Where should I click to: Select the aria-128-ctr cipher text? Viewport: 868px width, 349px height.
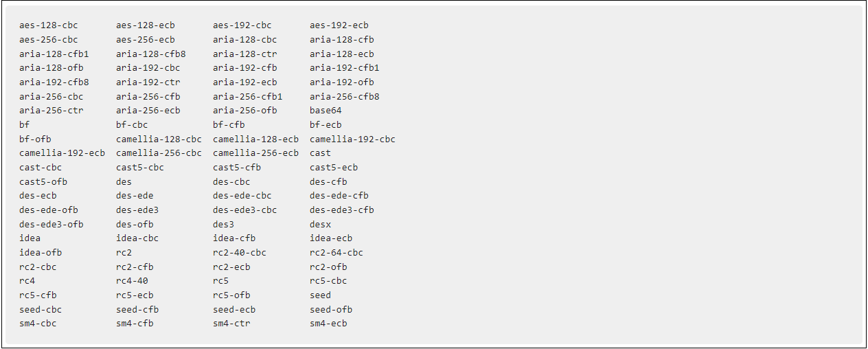(x=244, y=54)
